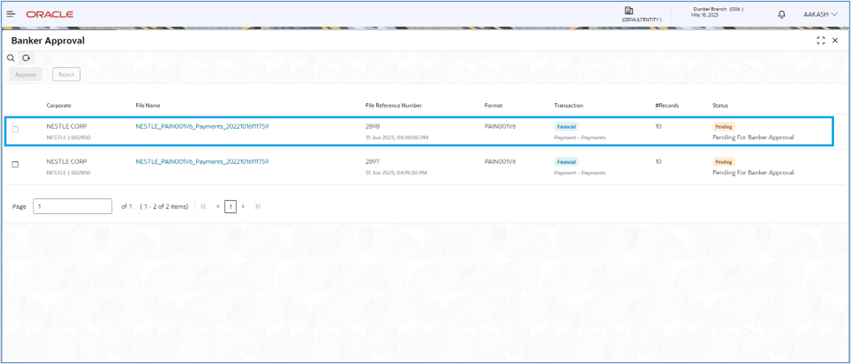Open file link for reference 2898

tap(202, 126)
